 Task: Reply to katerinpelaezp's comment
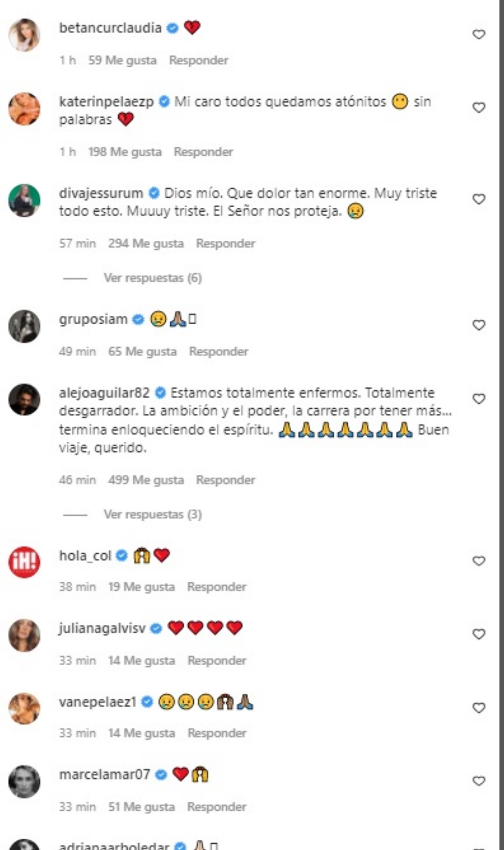[x=203, y=152]
